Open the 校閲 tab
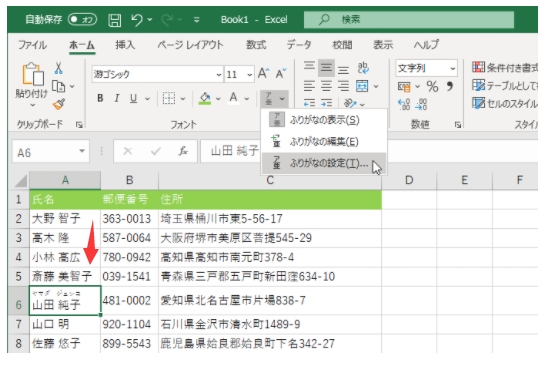 tap(342, 45)
